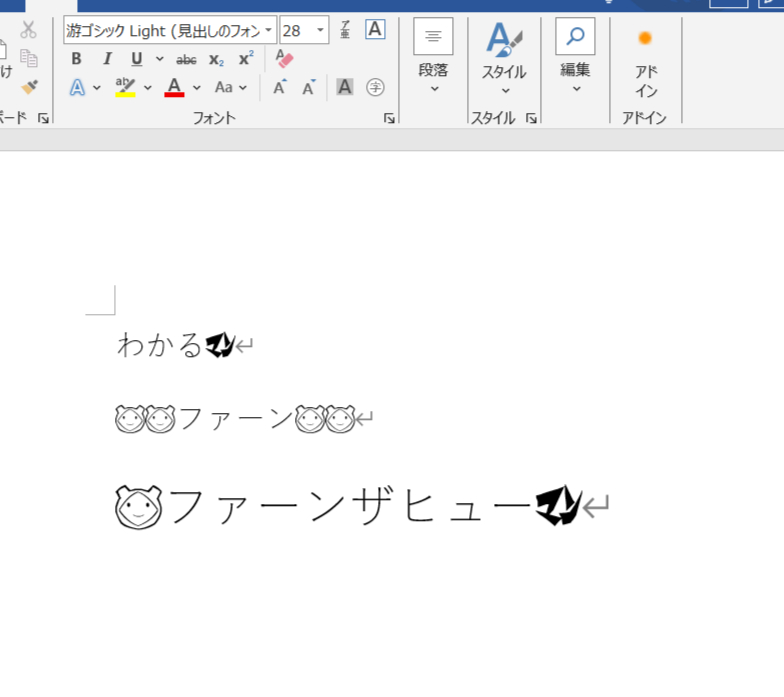The height and width of the screenshot is (697, 784).
Task: Apply the red font color
Action: [175, 87]
